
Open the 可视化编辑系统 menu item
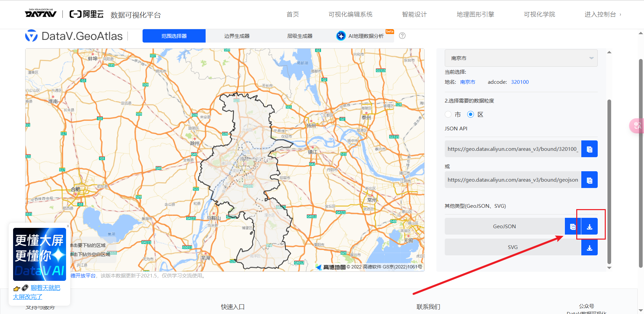(x=350, y=14)
